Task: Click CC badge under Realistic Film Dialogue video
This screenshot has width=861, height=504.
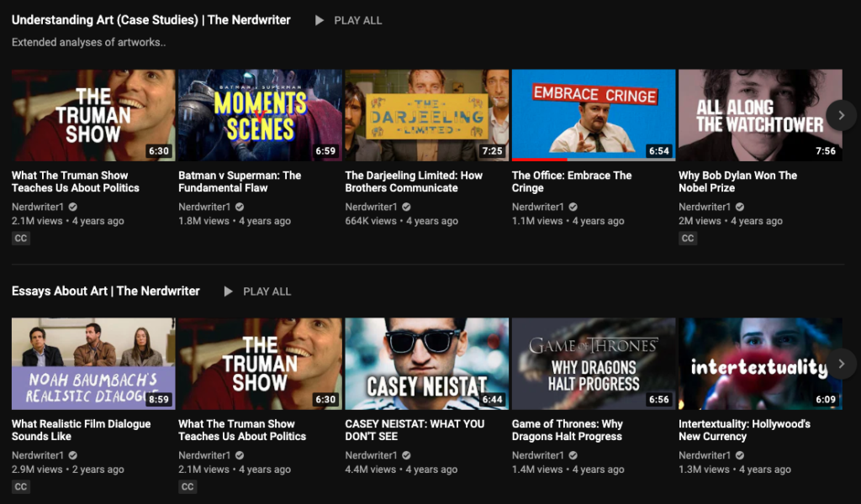Action: coord(21,486)
